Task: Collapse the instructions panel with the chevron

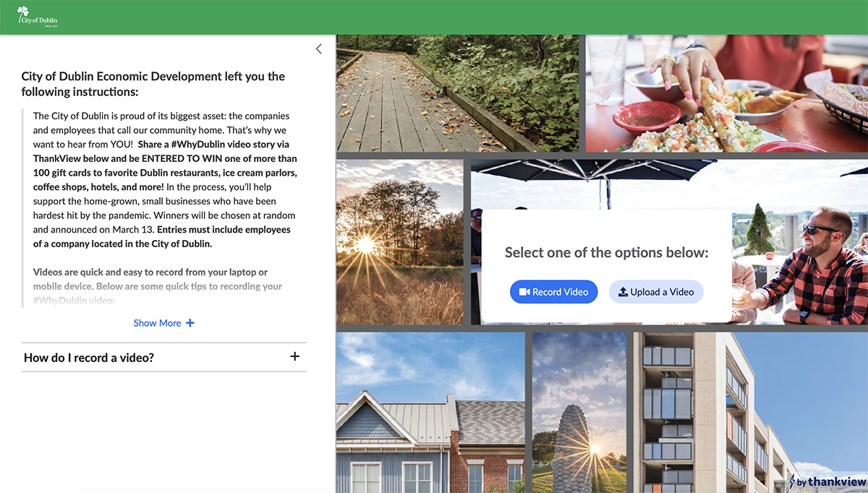Action: [319, 49]
